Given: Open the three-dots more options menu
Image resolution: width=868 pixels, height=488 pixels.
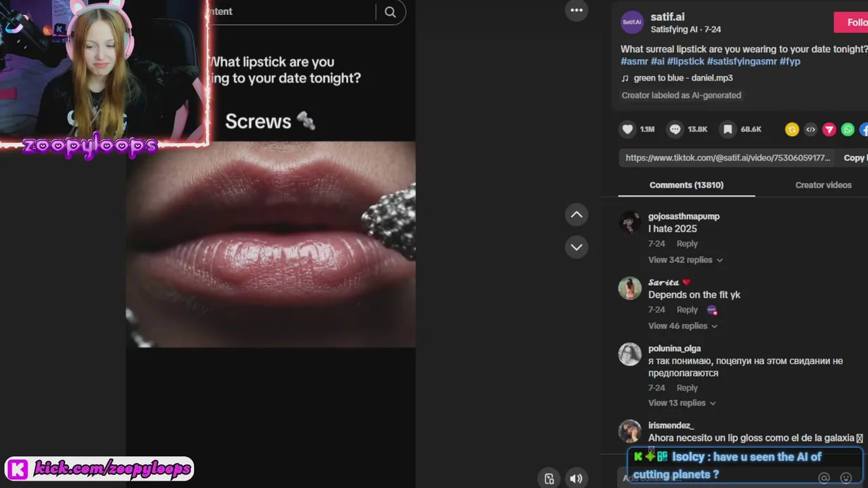Looking at the screenshot, I should (576, 10).
